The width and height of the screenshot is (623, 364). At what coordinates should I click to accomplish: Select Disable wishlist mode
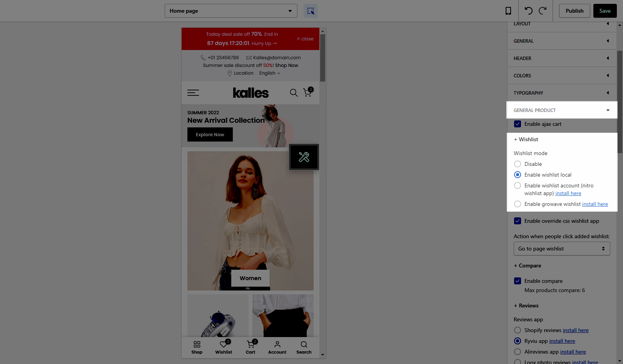pyautogui.click(x=518, y=164)
